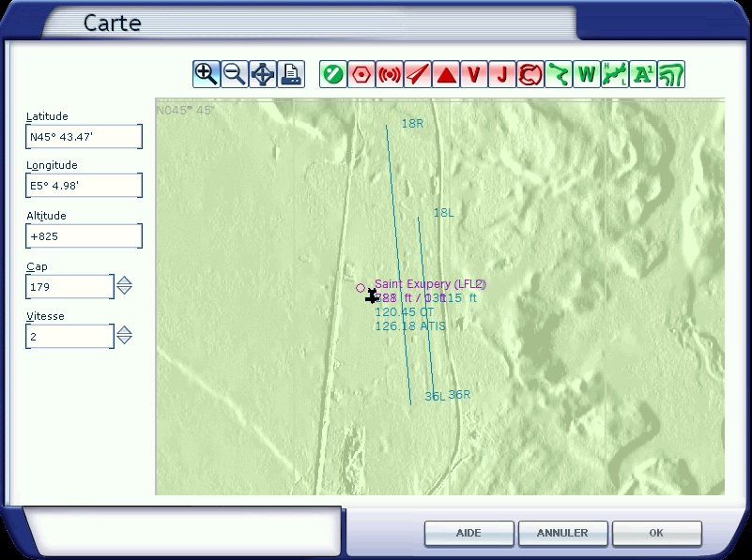This screenshot has height=560, width=752.
Task: Toggle Jet airways display
Action: click(502, 74)
